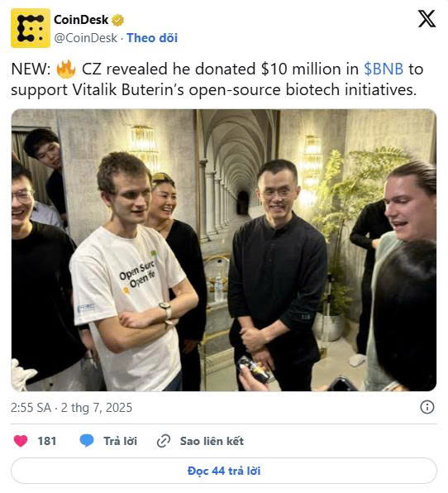448x493 pixels.
Task: Click the blue reply speech bubble icon
Action: [x=87, y=441]
